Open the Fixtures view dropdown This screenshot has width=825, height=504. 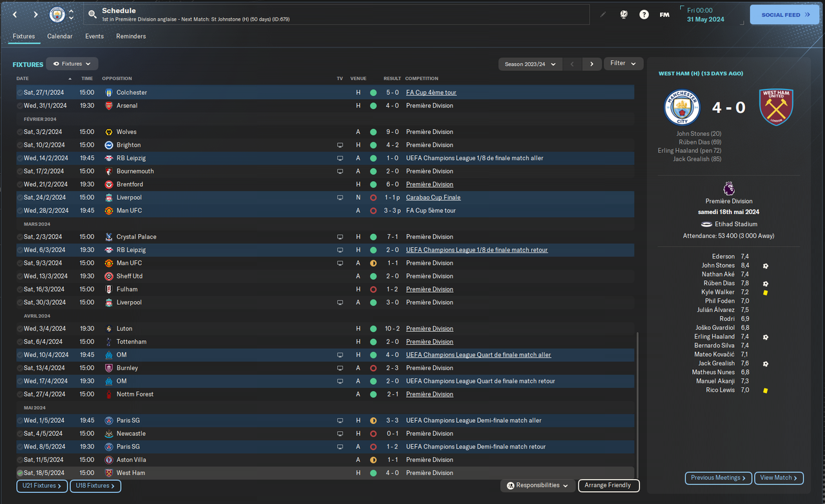pos(72,64)
